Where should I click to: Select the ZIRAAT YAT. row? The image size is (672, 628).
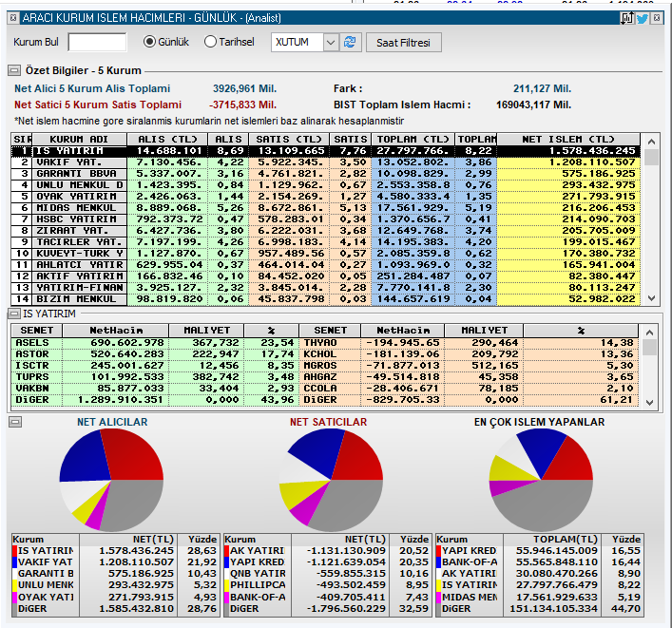tap(326, 231)
